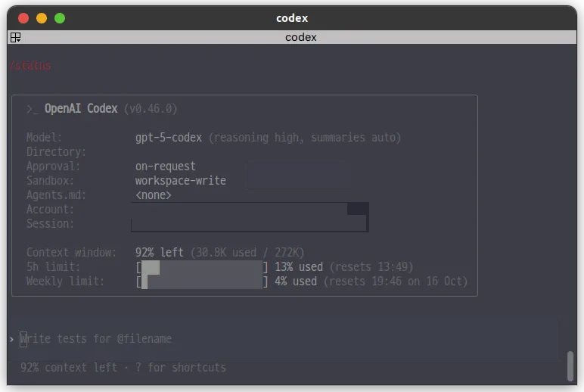584x392 pixels.
Task: Click '(reasoning high, summaries auto)' text
Action: tap(305, 138)
